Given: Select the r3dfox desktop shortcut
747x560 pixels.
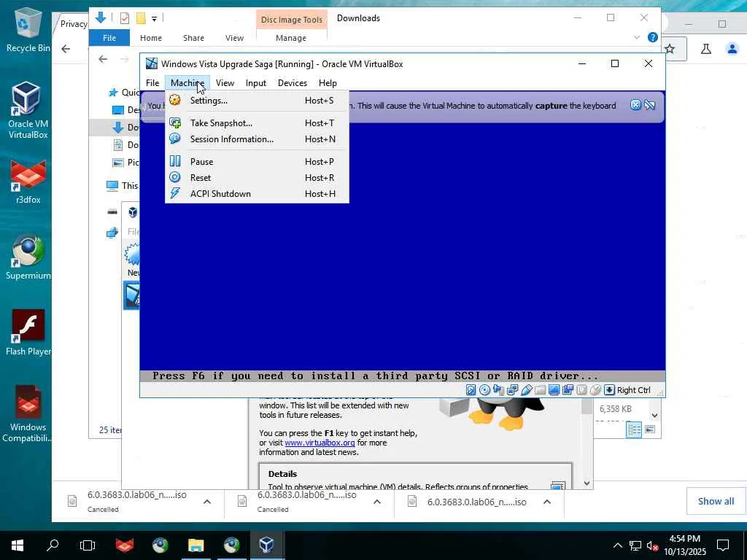Looking at the screenshot, I should (28, 182).
